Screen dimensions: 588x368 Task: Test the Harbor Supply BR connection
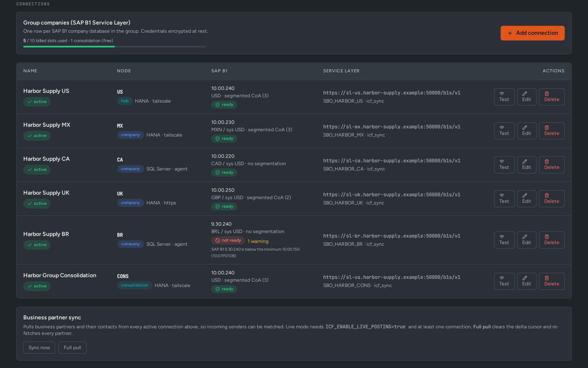click(x=504, y=240)
